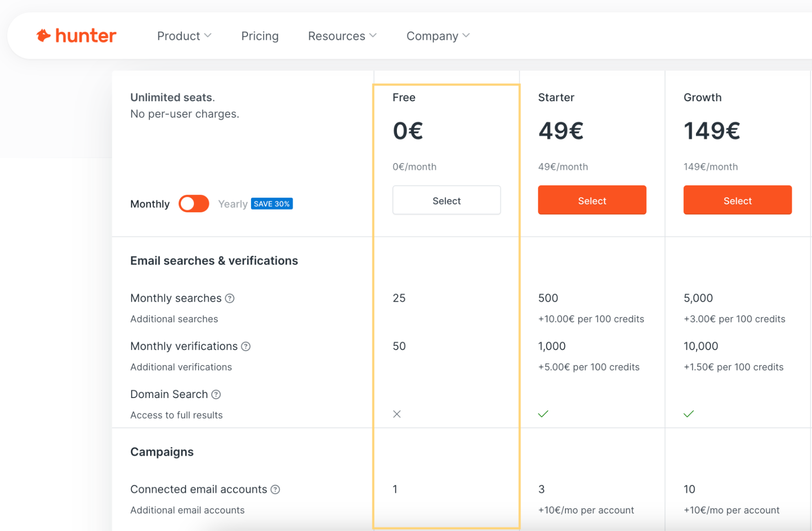The image size is (812, 531).
Task: Click the Starter plan Select button
Action: coord(592,200)
